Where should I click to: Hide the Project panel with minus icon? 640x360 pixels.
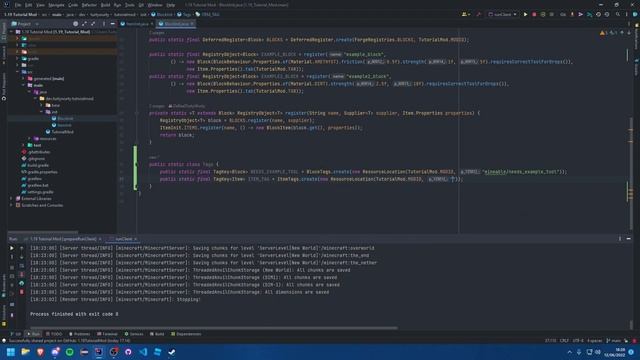point(112,24)
